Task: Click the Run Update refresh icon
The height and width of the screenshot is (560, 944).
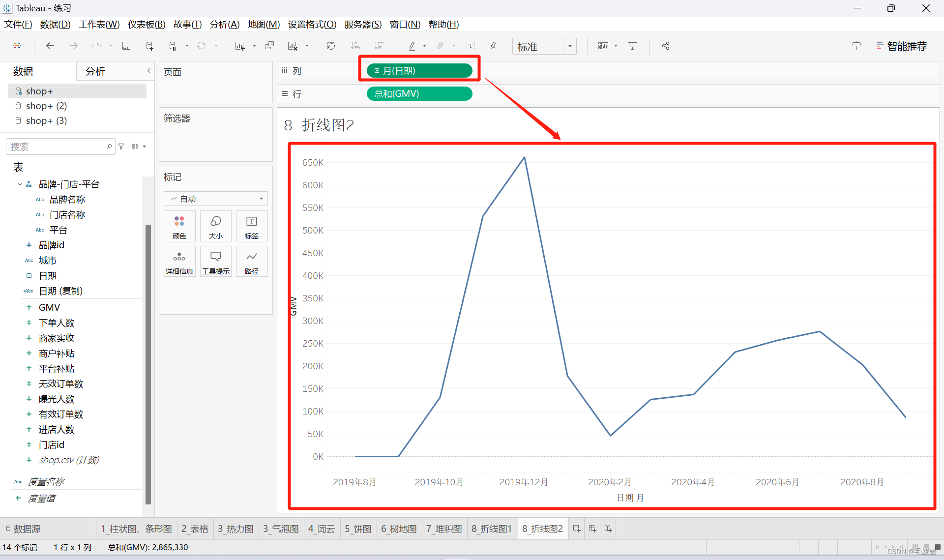Action: 201,46
